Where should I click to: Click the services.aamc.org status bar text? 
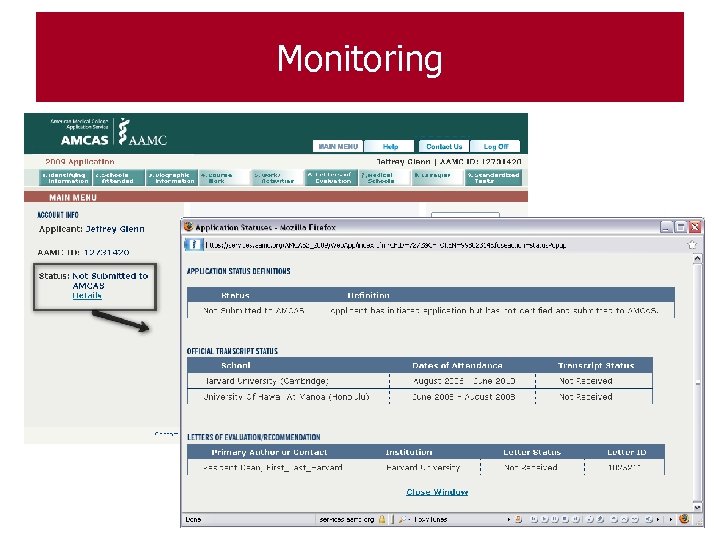click(347, 519)
